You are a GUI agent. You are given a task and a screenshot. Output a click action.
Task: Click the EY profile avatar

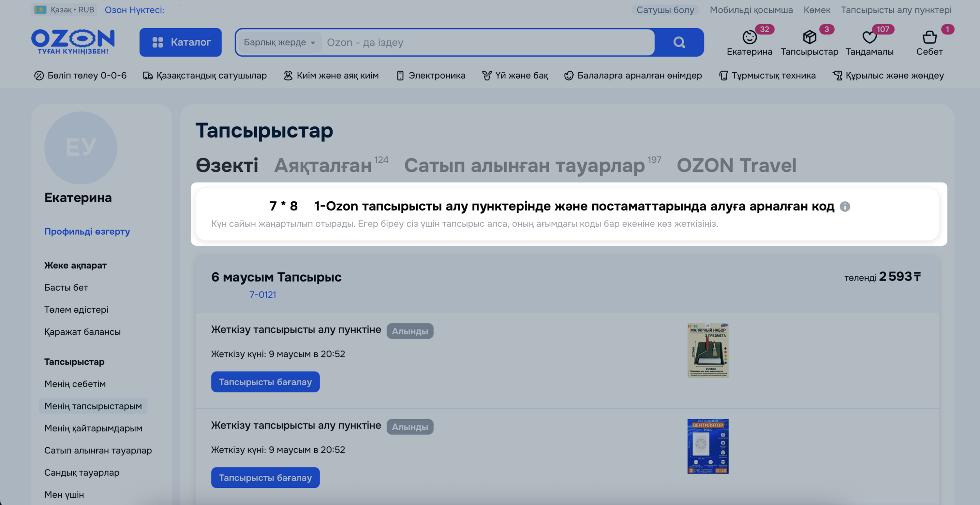tap(81, 148)
